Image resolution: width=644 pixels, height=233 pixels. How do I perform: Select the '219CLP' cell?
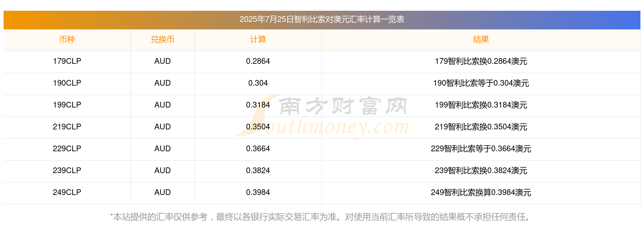click(67, 127)
